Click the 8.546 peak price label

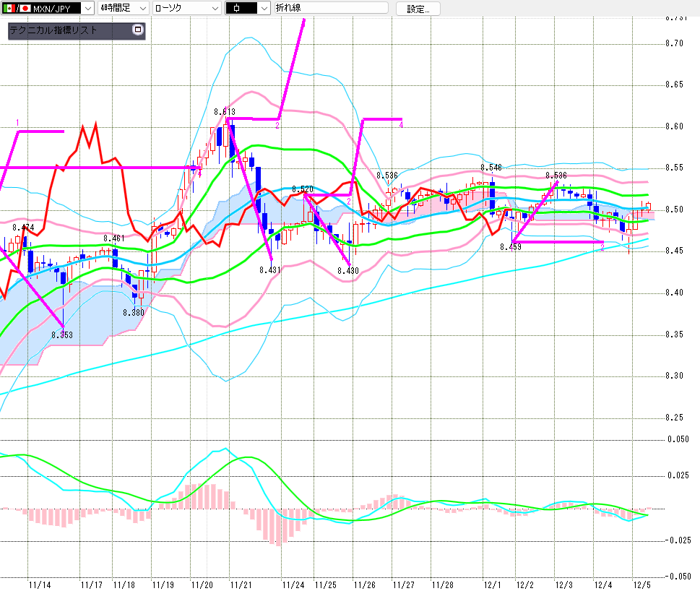[491, 168]
